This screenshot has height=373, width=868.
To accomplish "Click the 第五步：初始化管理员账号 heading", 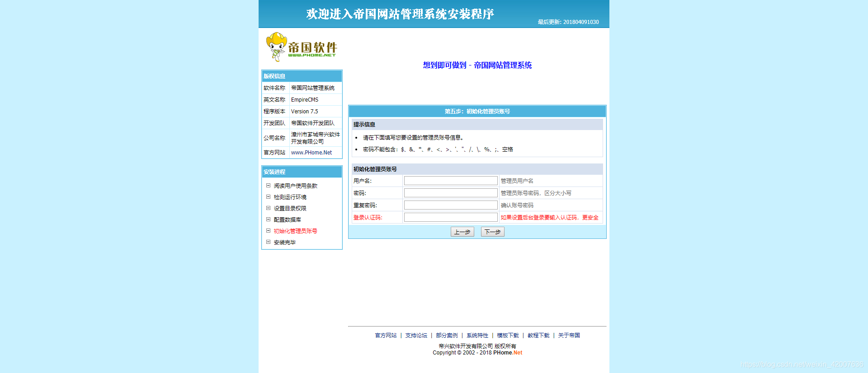I will 477,111.
